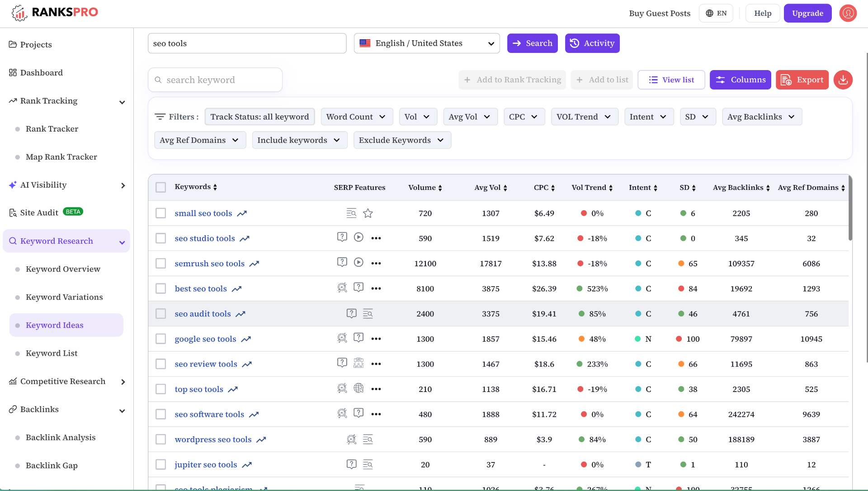Image resolution: width=868 pixels, height=491 pixels.
Task: Click the table vertical scrollbar
Action: click(x=850, y=209)
